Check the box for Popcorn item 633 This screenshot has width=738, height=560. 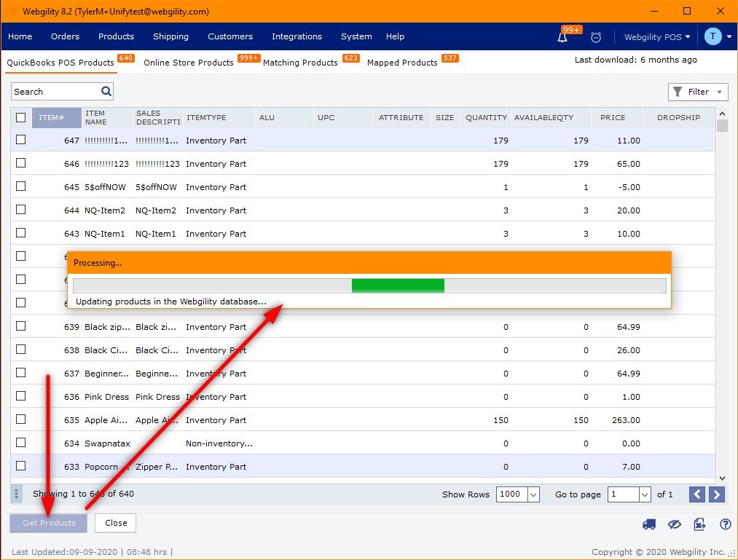pos(20,465)
